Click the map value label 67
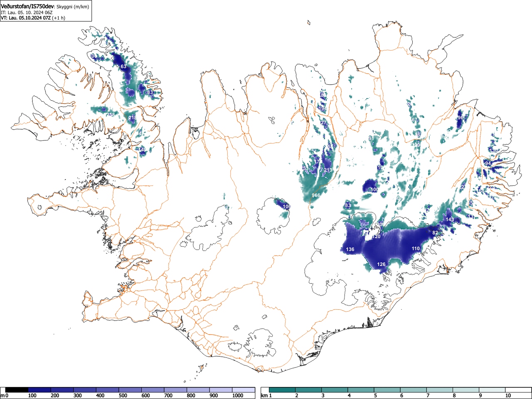 [x=414, y=120]
